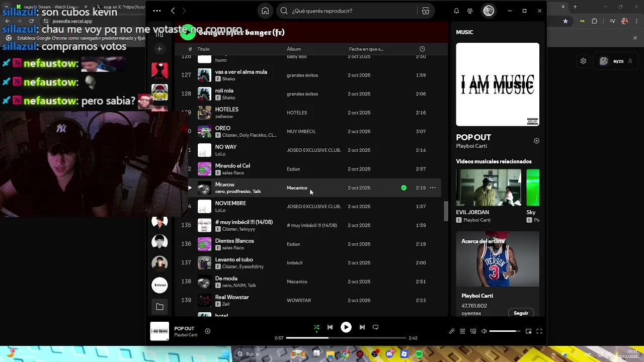The image size is (644, 362).
Task: Open the Spotify profile avatar menu
Action: pyautogui.click(x=489, y=11)
